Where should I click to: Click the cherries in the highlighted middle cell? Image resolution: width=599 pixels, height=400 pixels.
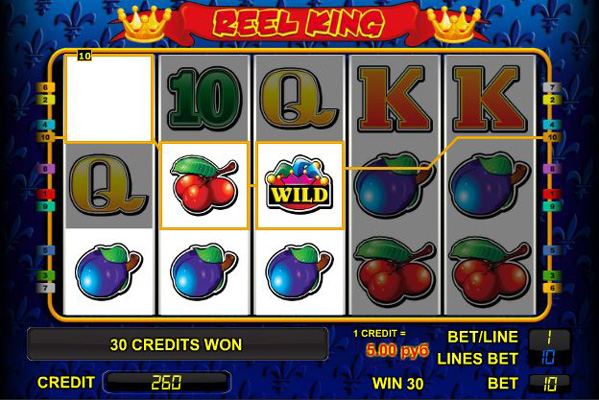click(x=204, y=185)
